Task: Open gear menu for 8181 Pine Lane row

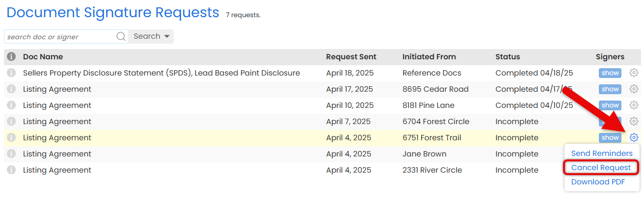Action: click(634, 105)
